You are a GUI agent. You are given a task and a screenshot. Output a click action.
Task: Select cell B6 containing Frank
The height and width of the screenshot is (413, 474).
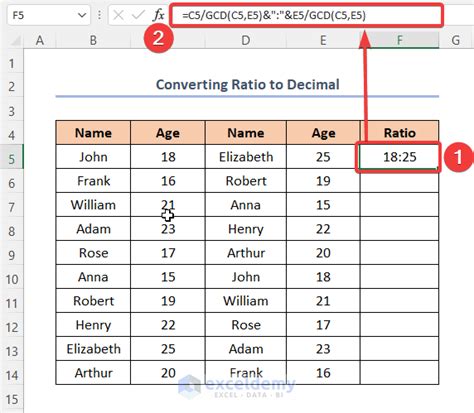pyautogui.click(x=93, y=181)
